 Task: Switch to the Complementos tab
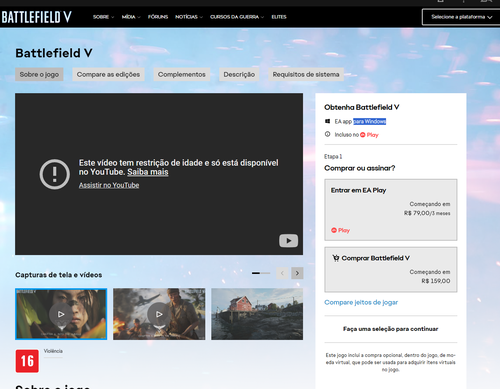[182, 74]
